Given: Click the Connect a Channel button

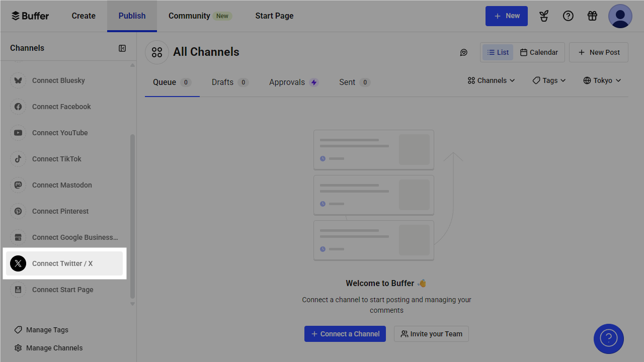Looking at the screenshot, I should [345, 334].
